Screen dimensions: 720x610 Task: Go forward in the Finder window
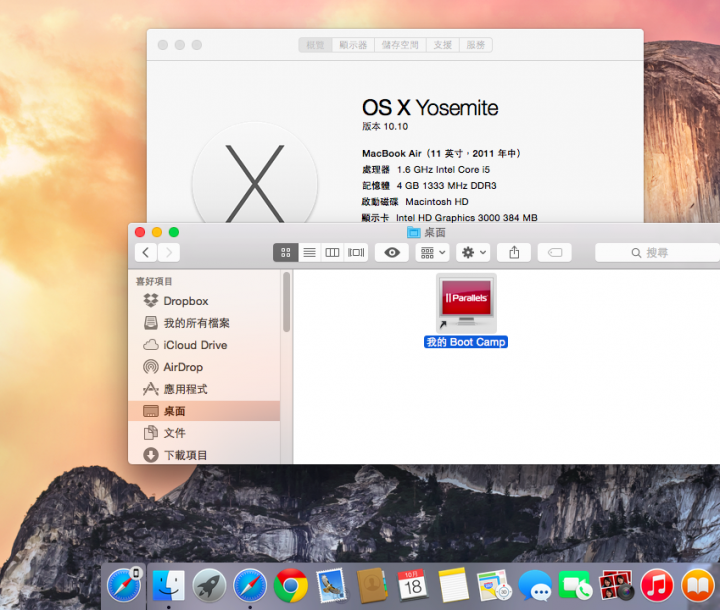click(169, 253)
